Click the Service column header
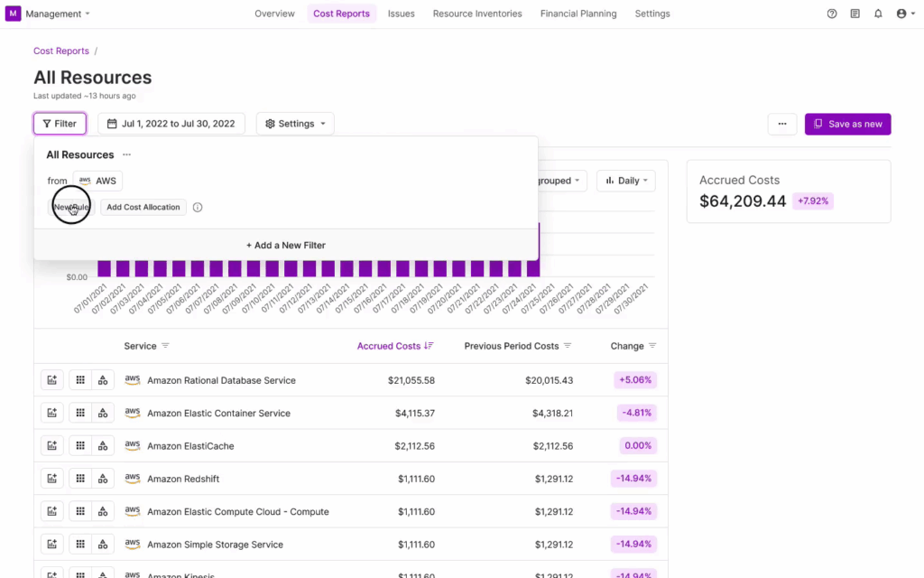Screen dimensions: 924x578 [x=140, y=346]
